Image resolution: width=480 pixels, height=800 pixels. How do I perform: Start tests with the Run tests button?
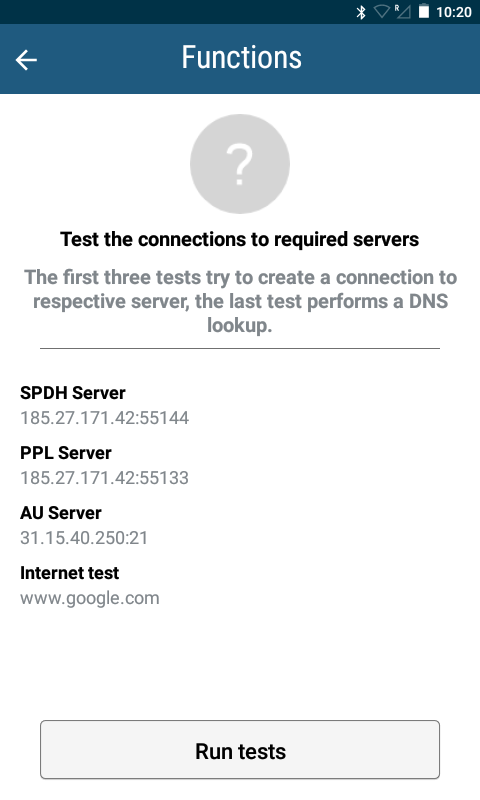[x=240, y=749]
